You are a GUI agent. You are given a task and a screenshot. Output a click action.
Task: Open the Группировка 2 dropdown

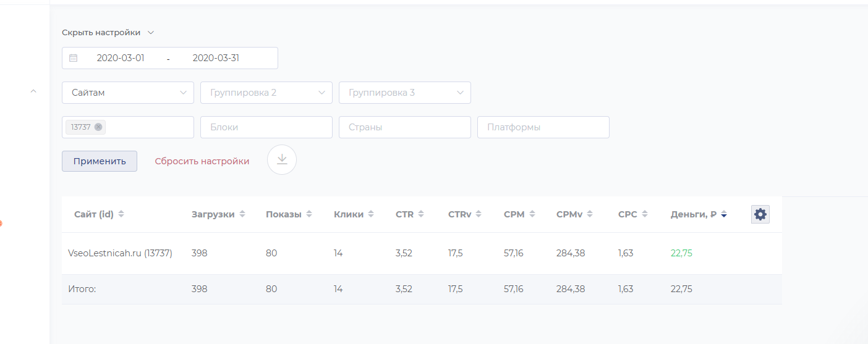coord(266,93)
